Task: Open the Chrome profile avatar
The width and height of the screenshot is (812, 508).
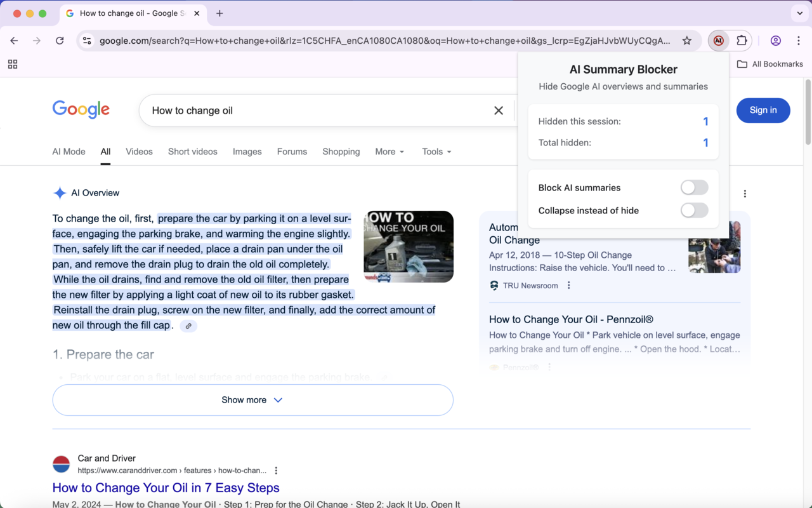Action: [775, 40]
